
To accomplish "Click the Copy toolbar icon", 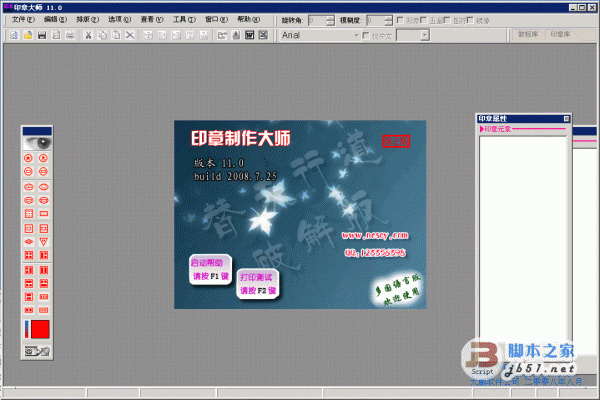I will (x=102, y=35).
